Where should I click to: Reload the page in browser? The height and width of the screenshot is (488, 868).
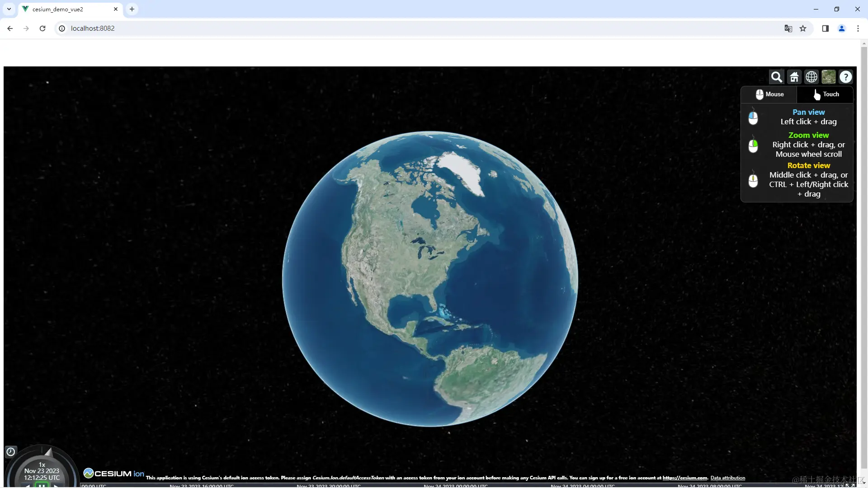(42, 28)
